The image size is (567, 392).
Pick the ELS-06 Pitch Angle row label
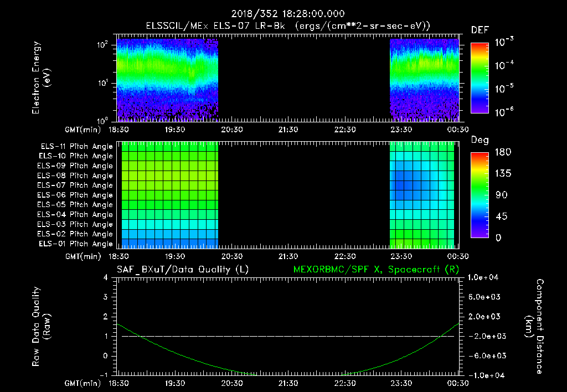pos(75,195)
